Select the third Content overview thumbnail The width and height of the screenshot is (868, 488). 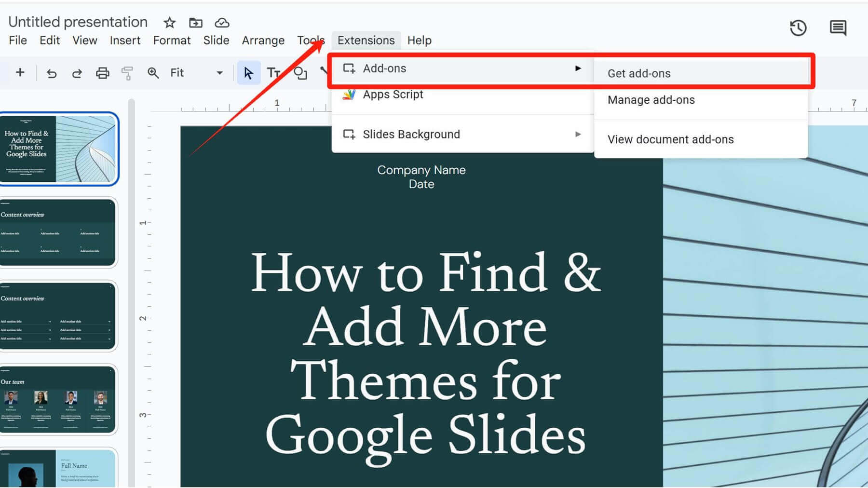point(58,316)
